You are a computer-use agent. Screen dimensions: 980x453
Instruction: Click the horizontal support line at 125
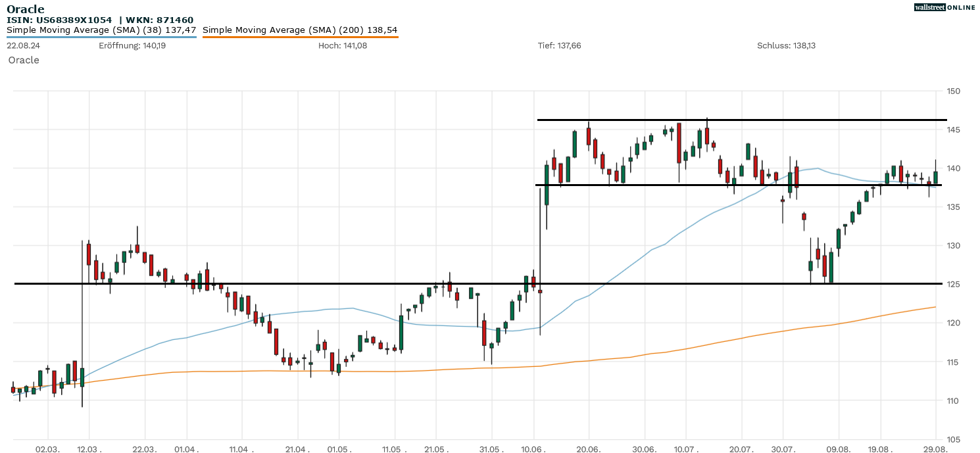coord(478,284)
